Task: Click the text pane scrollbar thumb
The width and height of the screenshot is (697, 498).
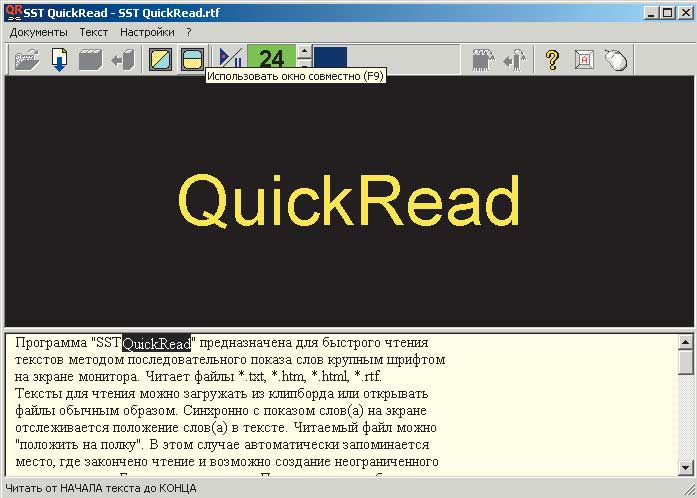Action: point(686,362)
